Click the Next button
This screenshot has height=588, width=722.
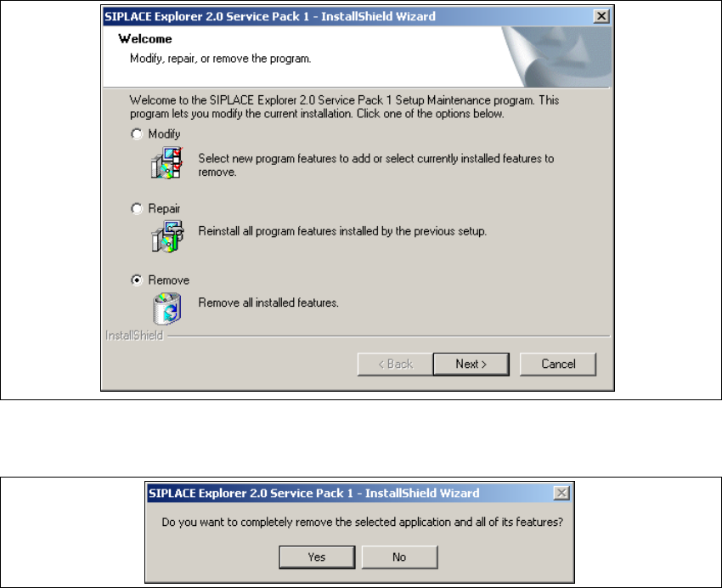pyautogui.click(x=471, y=365)
